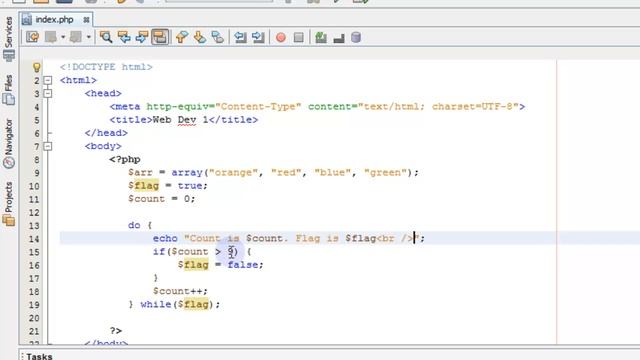
Task: Click the ?> closing PHP tag
Action: (x=116, y=331)
